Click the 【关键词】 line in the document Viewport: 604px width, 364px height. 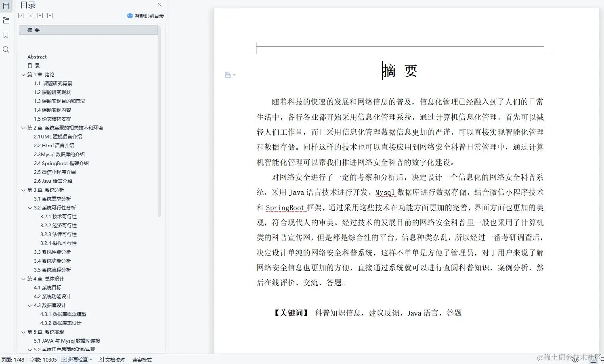coord(367,313)
